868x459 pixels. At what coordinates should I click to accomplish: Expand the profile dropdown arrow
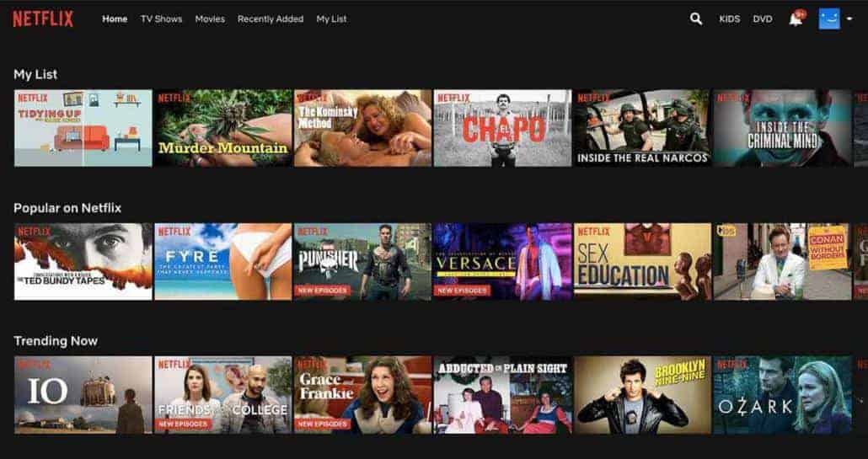pos(849,19)
